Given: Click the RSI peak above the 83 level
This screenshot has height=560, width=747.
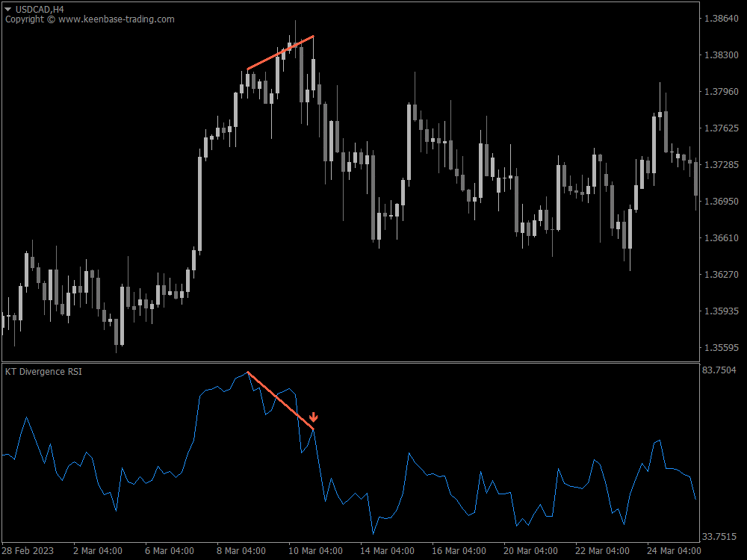Looking at the screenshot, I should click(x=247, y=371).
